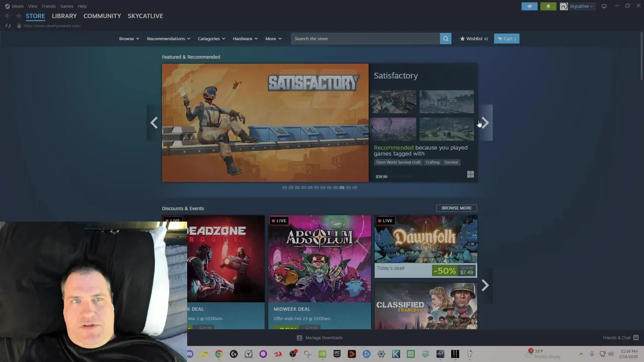Expand the Browse dropdown

(x=129, y=39)
